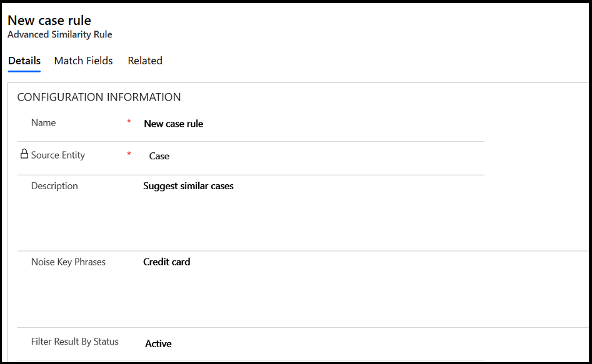The height and width of the screenshot is (364, 592).
Task: Open the Match Fields tab
Action: [83, 61]
